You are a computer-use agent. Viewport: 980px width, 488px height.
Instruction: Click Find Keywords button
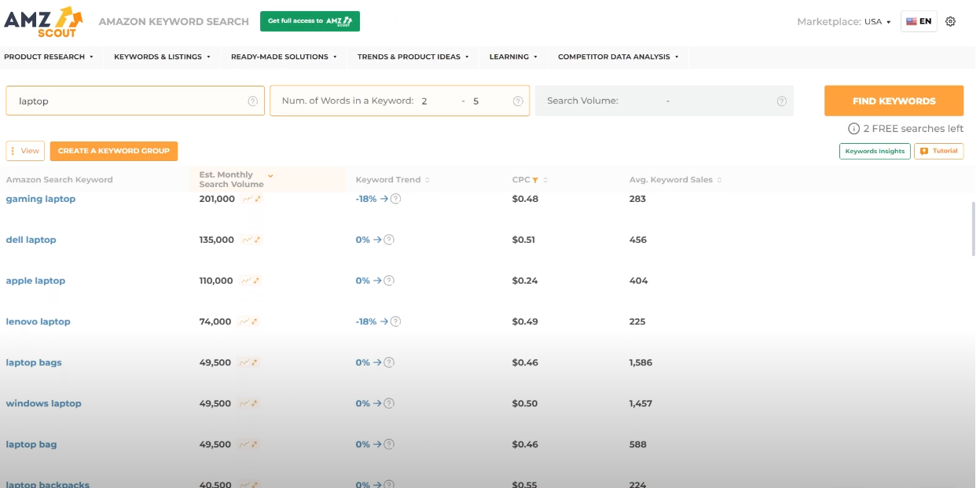coord(894,101)
